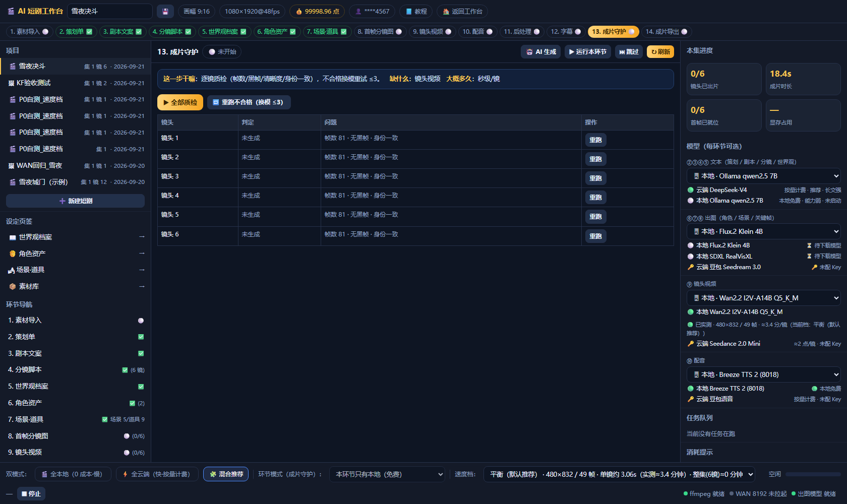The image size is (847, 504).
Task: Select the 云端 DeepSeek-V4 text model option
Action: (x=764, y=190)
